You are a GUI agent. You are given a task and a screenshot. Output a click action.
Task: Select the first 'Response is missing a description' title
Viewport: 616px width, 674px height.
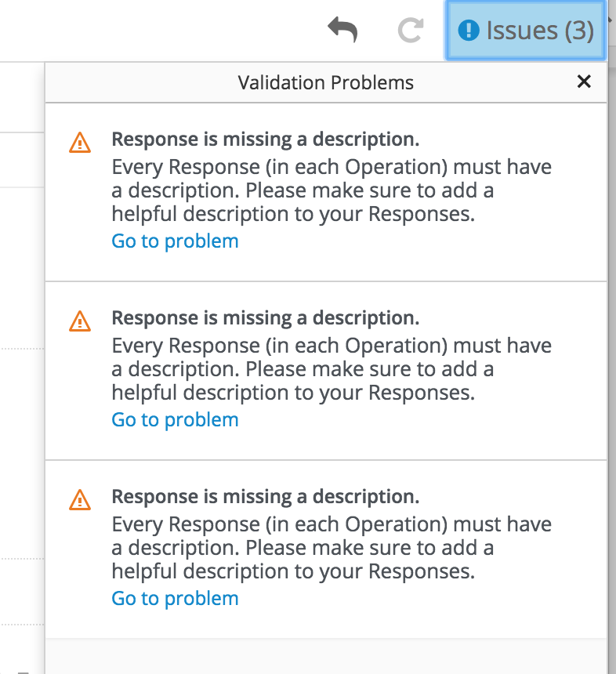[265, 140]
